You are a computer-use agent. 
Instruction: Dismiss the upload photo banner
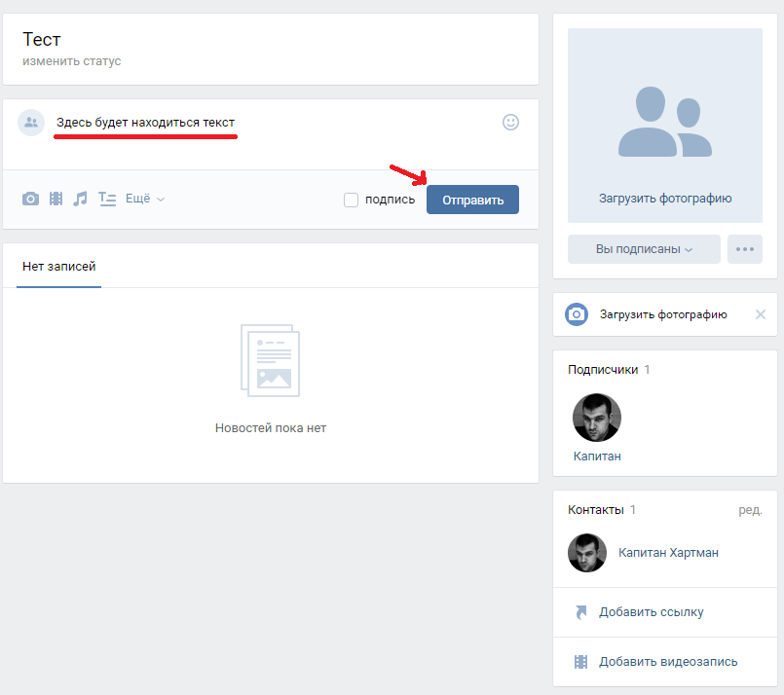[x=761, y=314]
